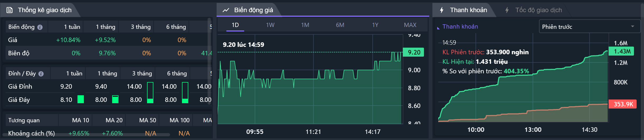
Task: Click the Tốc độ giao dịch lightning icon
Action: tap(507, 10)
